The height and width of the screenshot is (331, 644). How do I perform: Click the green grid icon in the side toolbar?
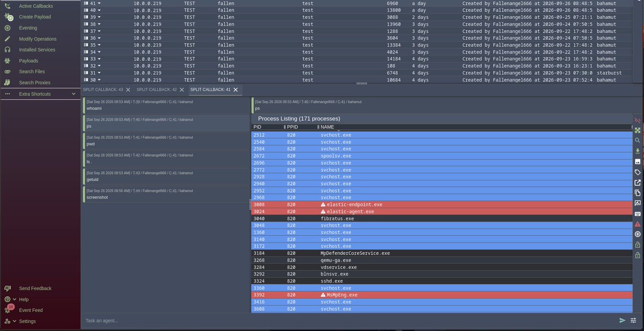coord(638,130)
